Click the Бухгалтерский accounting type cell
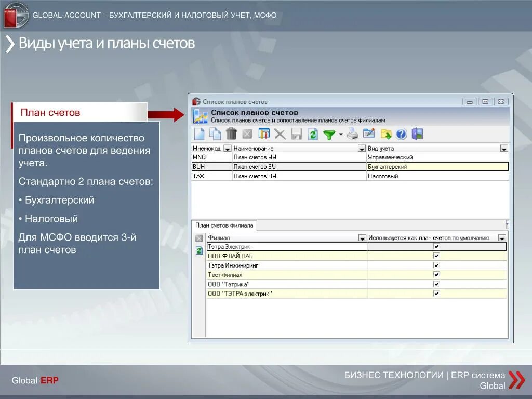 pos(437,167)
